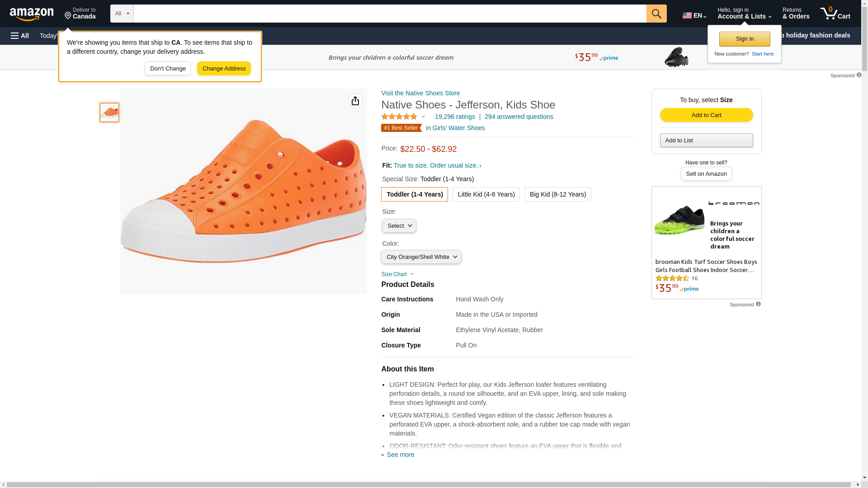The width and height of the screenshot is (868, 488).
Task: Click the Amazon logo
Action: [x=32, y=14]
